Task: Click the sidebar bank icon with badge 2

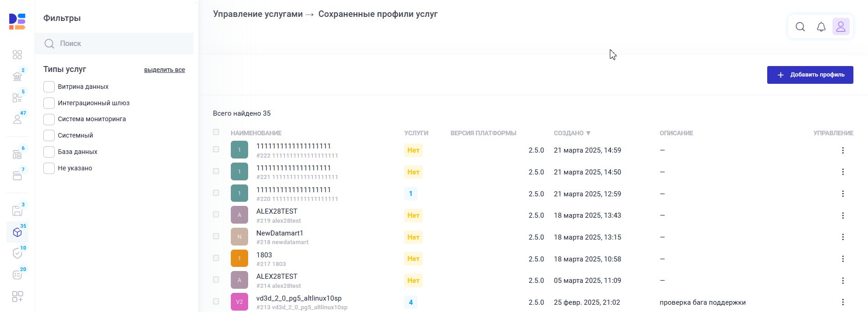Action: point(17,76)
